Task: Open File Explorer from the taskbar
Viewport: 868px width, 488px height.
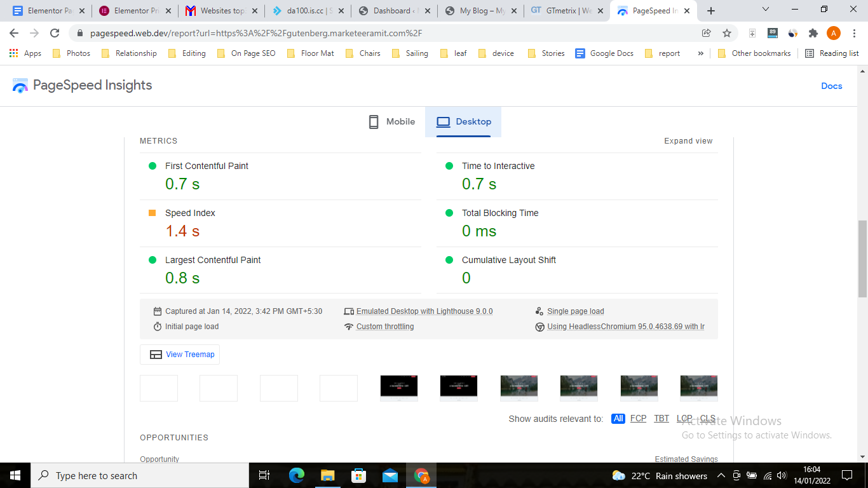Action: click(328, 475)
